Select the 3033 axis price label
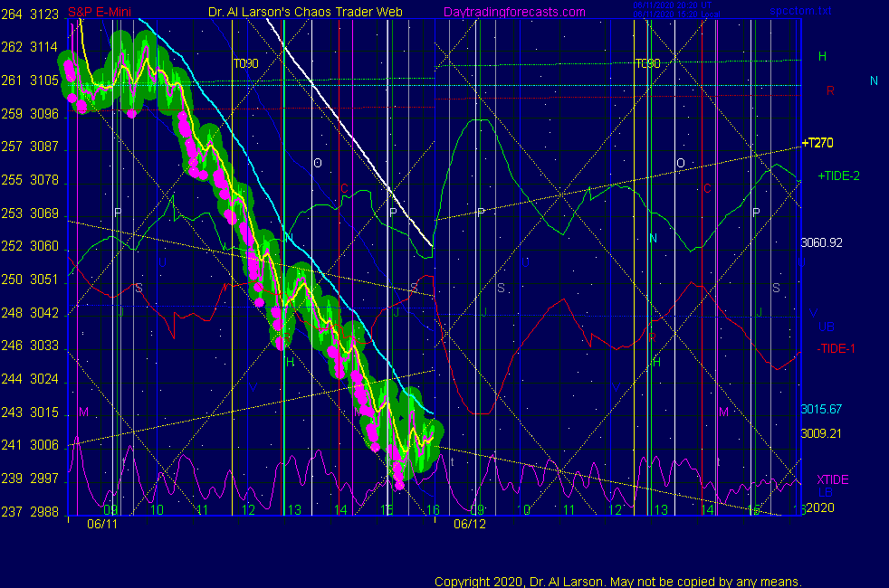Image resolution: width=889 pixels, height=588 pixels. (44, 345)
